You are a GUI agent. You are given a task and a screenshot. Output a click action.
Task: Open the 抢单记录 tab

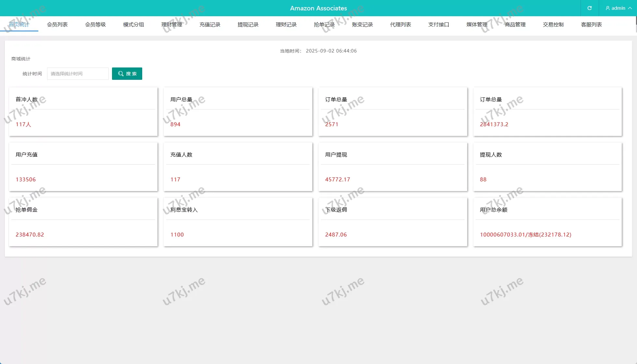(x=324, y=25)
